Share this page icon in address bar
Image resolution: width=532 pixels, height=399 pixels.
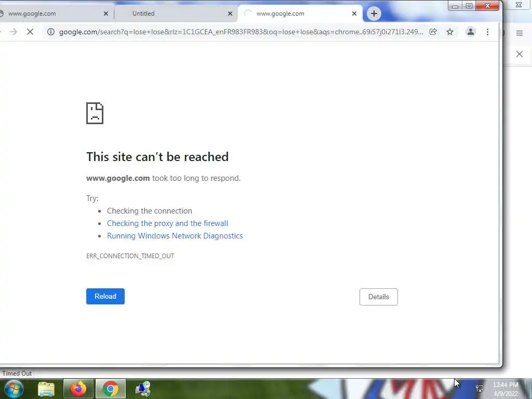433,32
